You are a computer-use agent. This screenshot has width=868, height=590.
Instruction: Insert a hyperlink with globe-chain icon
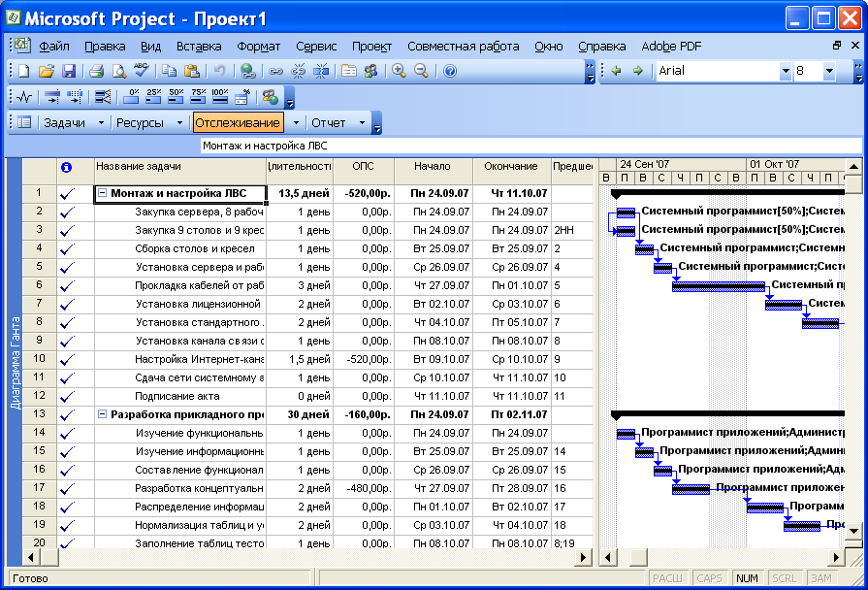[248, 71]
